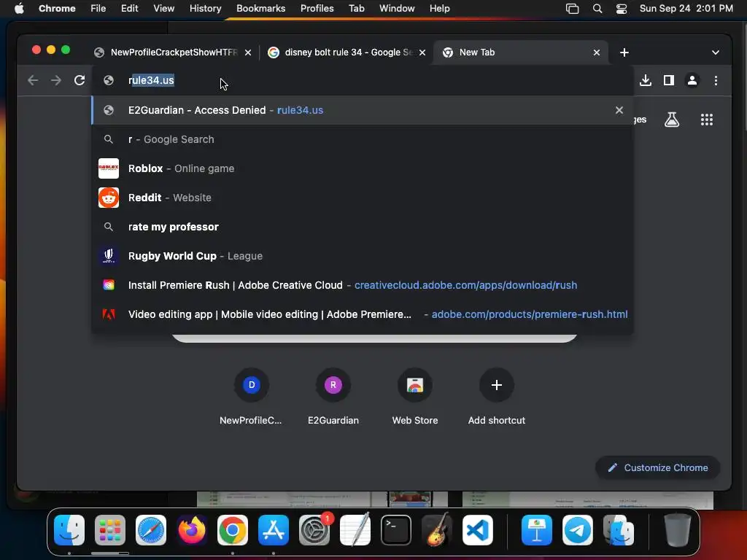This screenshot has height=560, width=747.
Task: Open the E2Guardian shortcut tile
Action: (333, 396)
